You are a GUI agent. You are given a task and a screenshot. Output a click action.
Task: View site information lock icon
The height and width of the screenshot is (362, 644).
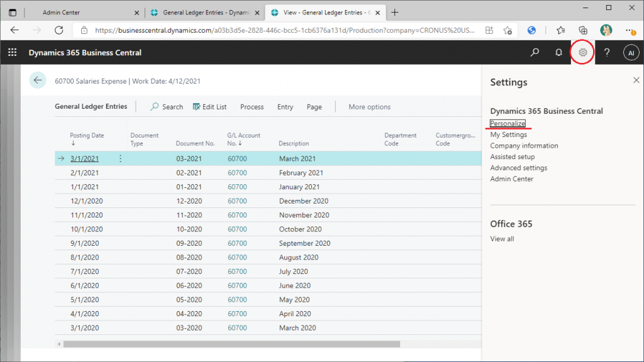point(84,30)
